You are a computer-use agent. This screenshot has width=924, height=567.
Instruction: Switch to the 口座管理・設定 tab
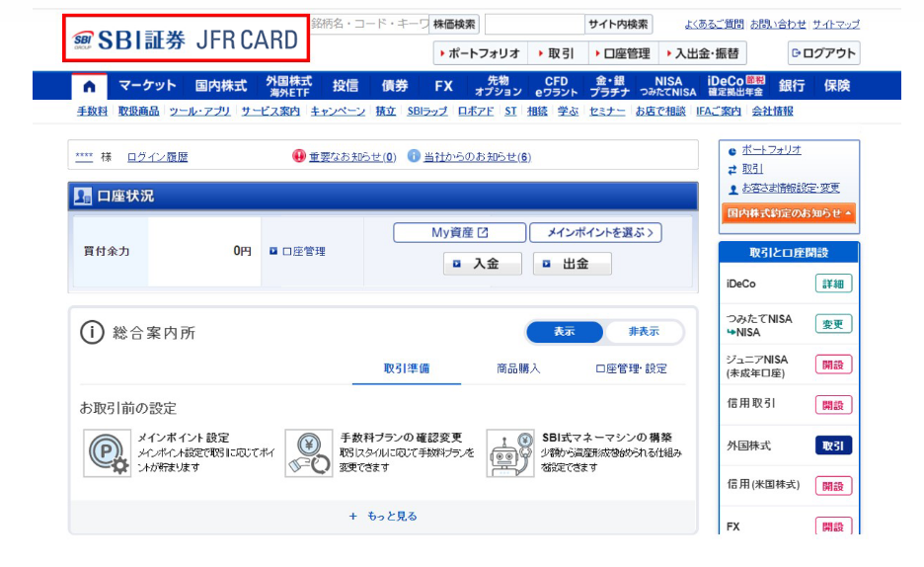click(631, 369)
